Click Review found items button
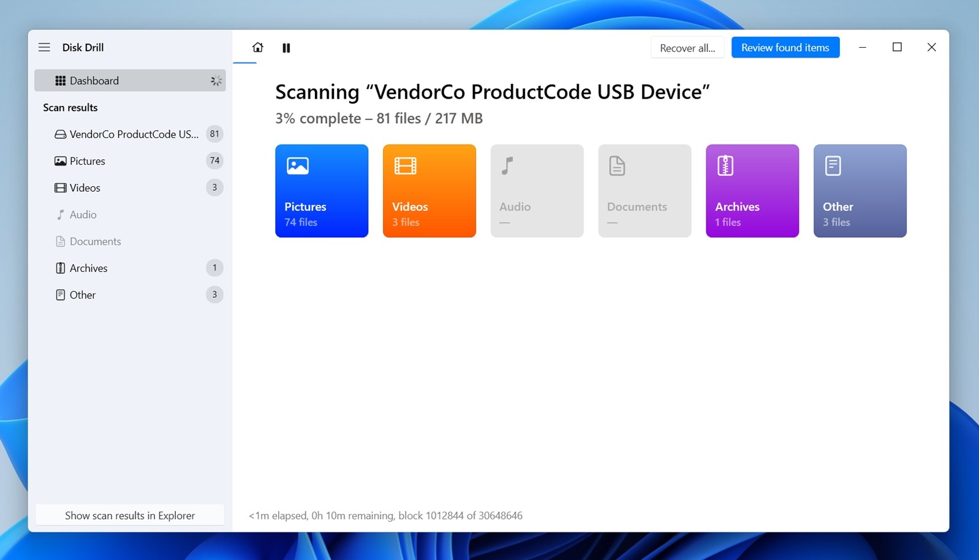Viewport: 979px width, 560px height. tap(785, 48)
